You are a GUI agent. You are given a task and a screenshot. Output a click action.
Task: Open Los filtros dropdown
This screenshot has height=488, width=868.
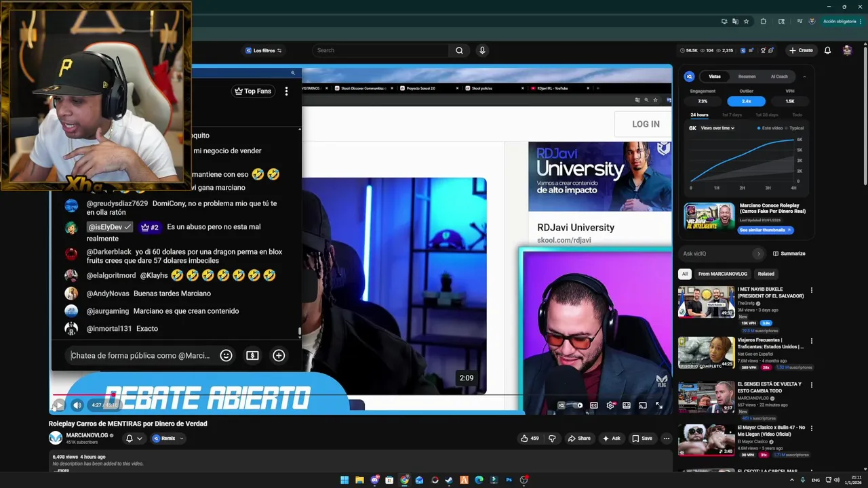pyautogui.click(x=264, y=51)
